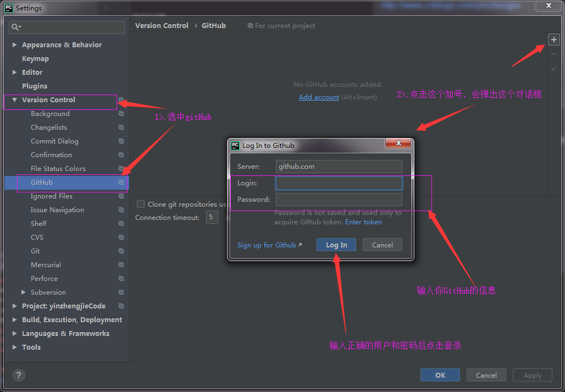Expand Project: yinzhengjieCode section
565x392 pixels.
coord(15,306)
